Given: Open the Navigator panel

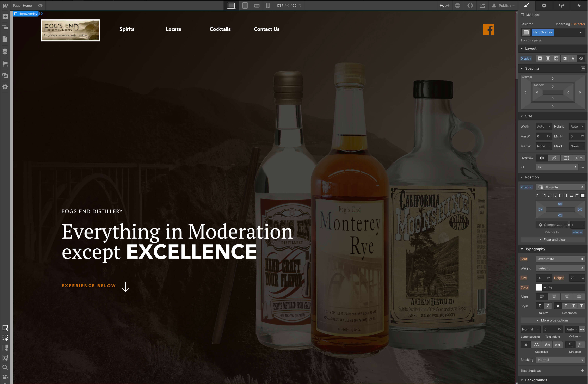Looking at the screenshot, I should [5, 27].
